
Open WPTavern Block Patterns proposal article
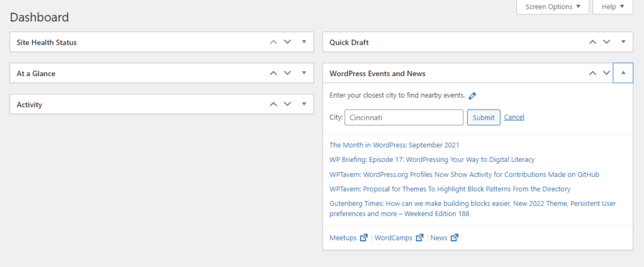tap(450, 189)
